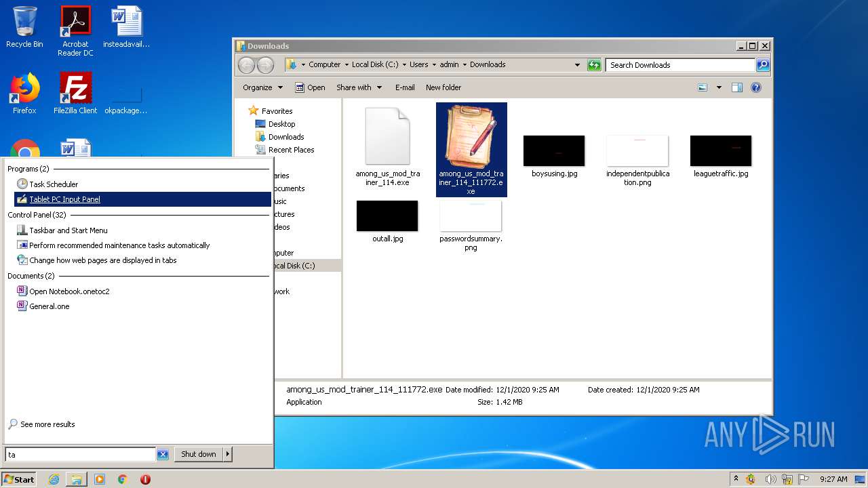Viewport: 868px width, 488px height.
Task: Select Favorites in the navigation pane
Action: coord(271,111)
